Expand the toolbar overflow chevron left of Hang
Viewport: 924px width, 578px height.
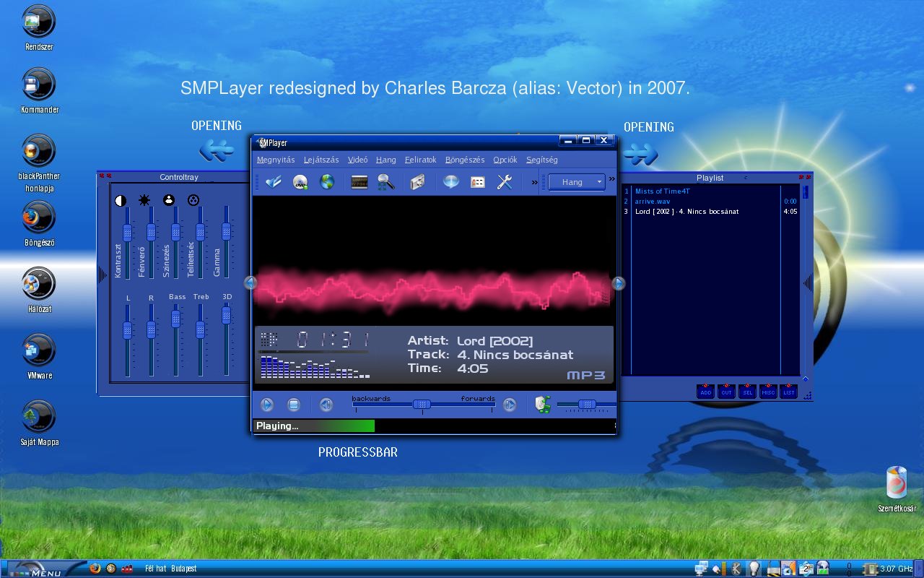[535, 182]
